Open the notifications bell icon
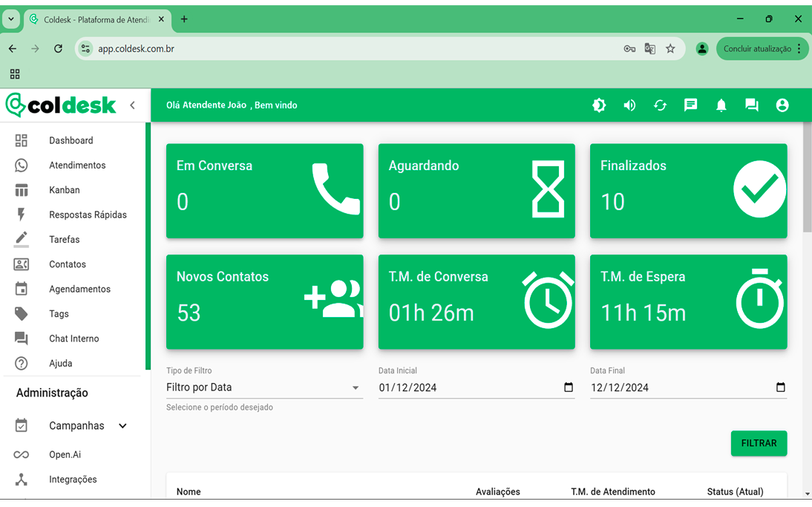Image resolution: width=812 pixels, height=507 pixels. click(x=721, y=105)
